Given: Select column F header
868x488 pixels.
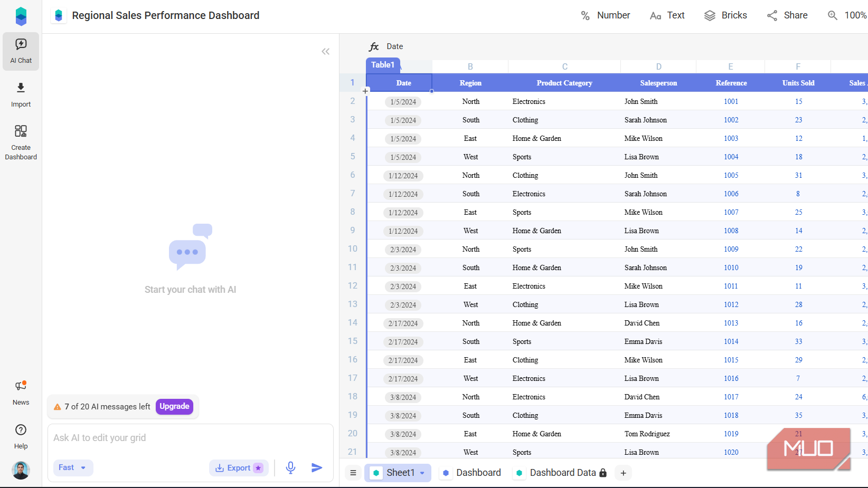Looking at the screenshot, I should pyautogui.click(x=798, y=66).
